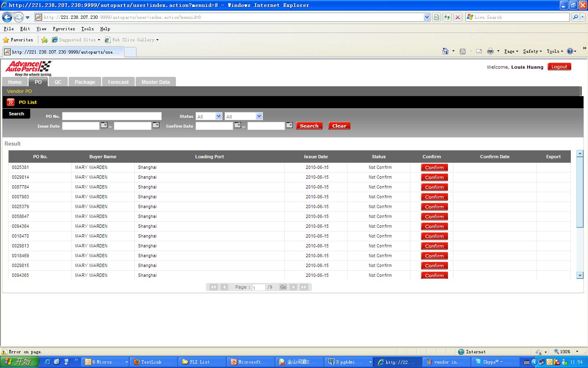
Task: Confirm purchase order 0025381
Action: (434, 168)
